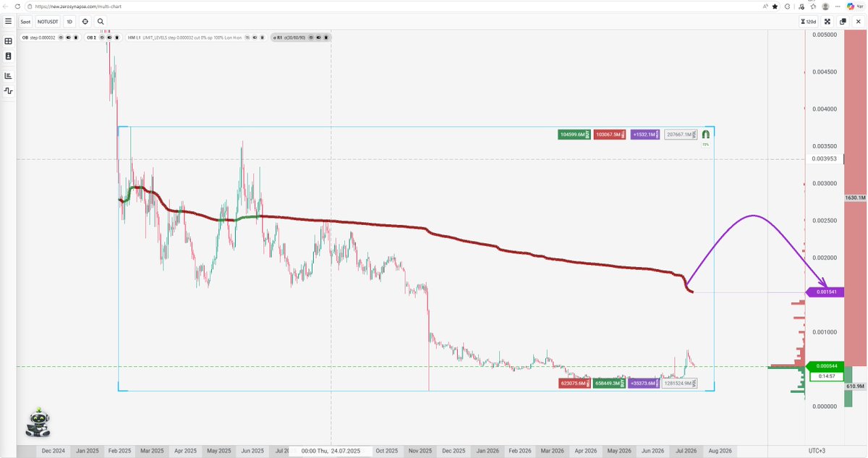Close the chart panel with X
The width and height of the screenshot is (868, 458).
(859, 22)
